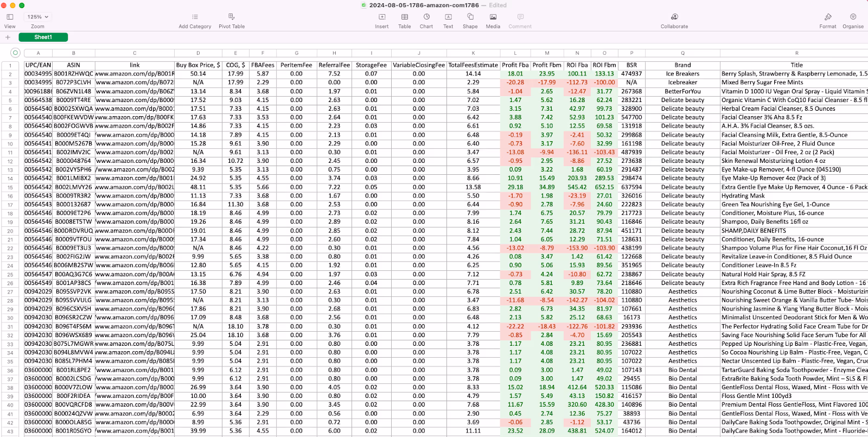Click the 'TotalFeesEstimate' header cell
This screenshot has height=437, width=868.
(x=473, y=65)
